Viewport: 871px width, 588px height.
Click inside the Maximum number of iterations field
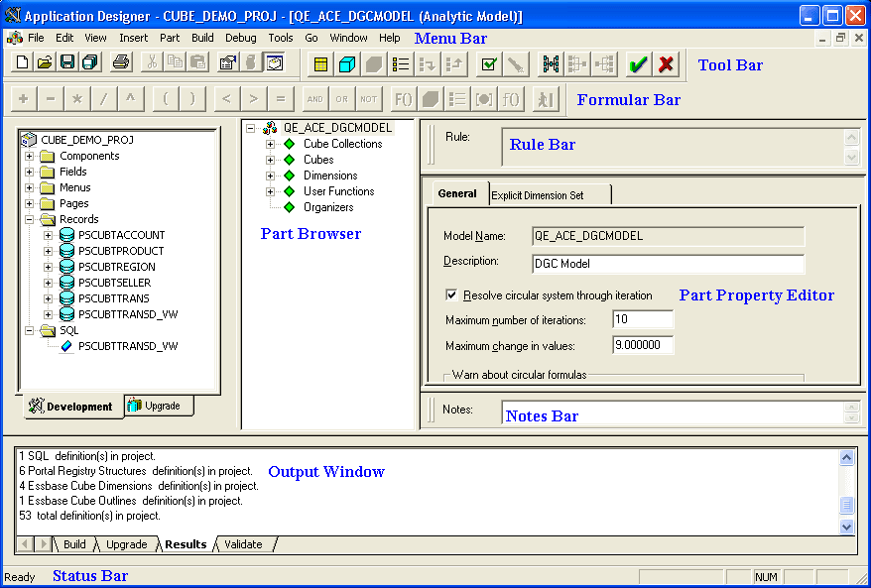tap(641, 318)
